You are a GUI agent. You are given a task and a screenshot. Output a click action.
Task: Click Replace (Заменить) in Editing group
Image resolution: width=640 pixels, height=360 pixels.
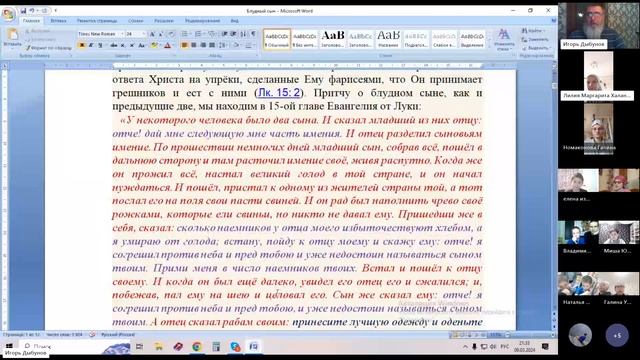tap(535, 40)
